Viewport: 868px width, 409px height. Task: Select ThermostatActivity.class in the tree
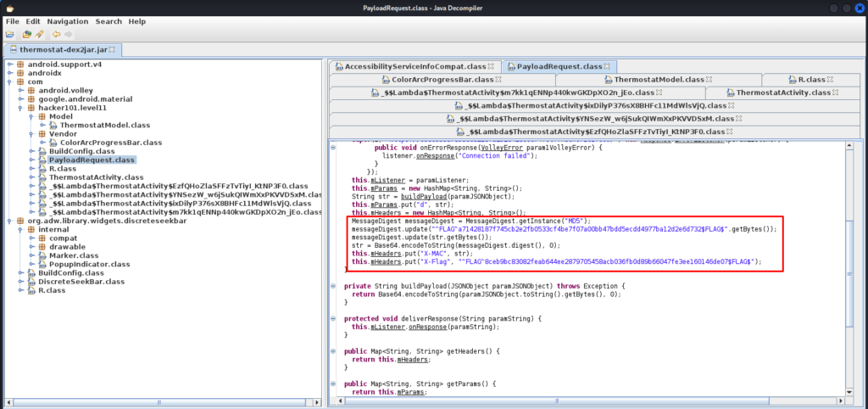97,177
